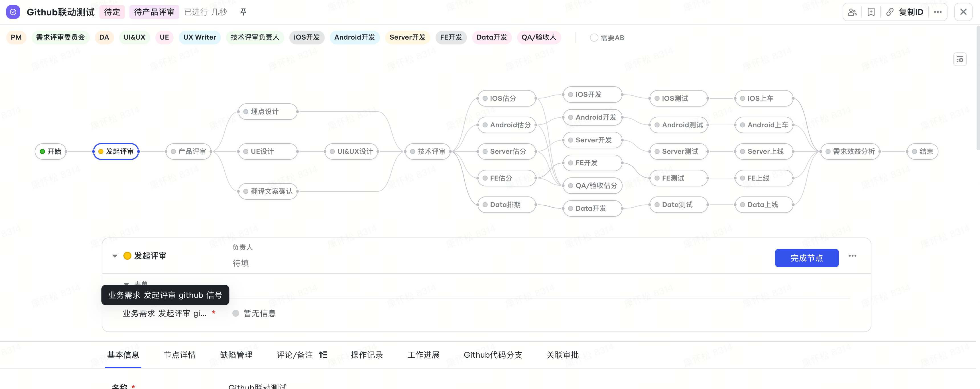The width and height of the screenshot is (980, 389).
Task: Switch to the 评论/备注 tab
Action: [295, 355]
